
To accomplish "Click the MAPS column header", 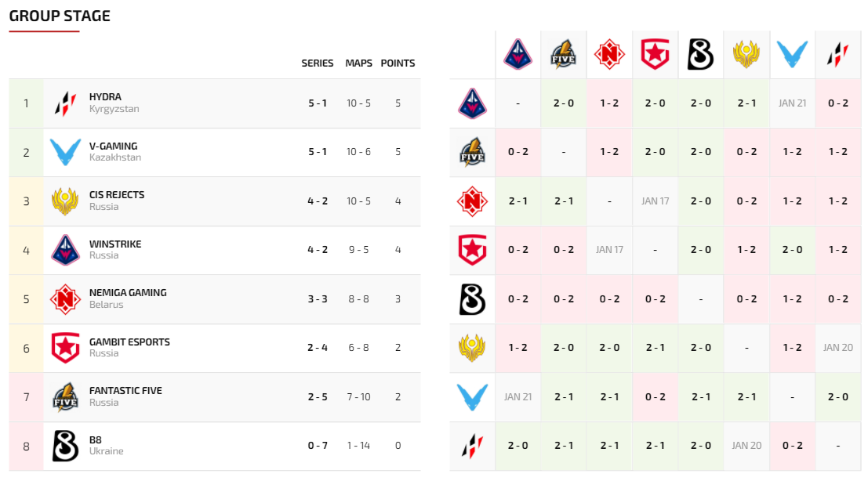I will coord(358,63).
